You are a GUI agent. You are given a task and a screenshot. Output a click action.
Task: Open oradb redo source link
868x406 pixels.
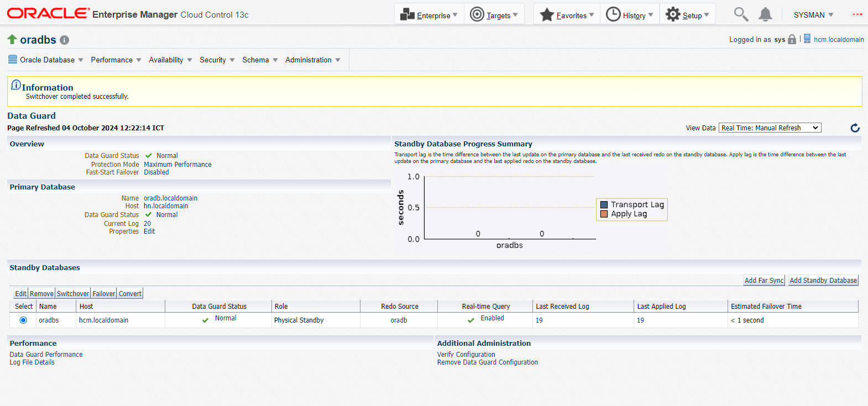coord(399,320)
